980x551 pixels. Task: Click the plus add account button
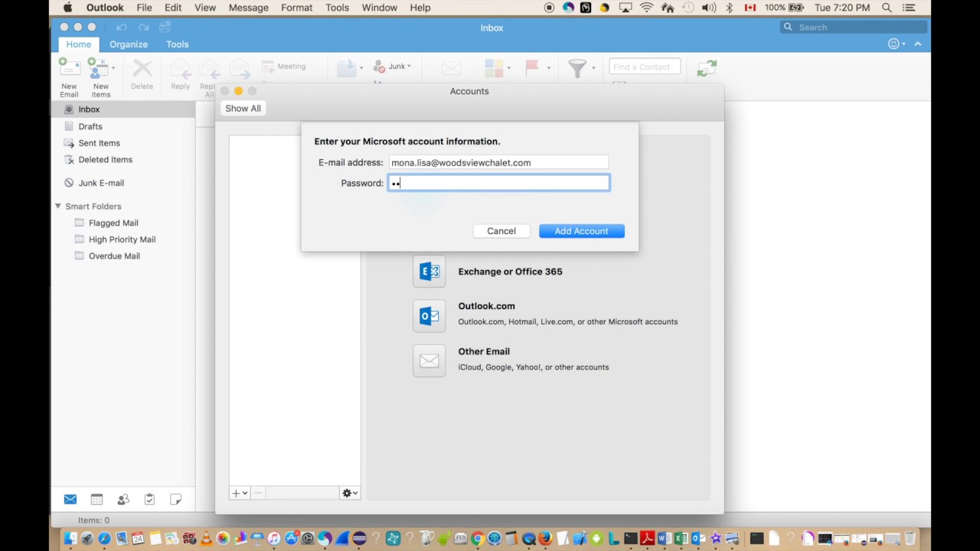pos(240,493)
